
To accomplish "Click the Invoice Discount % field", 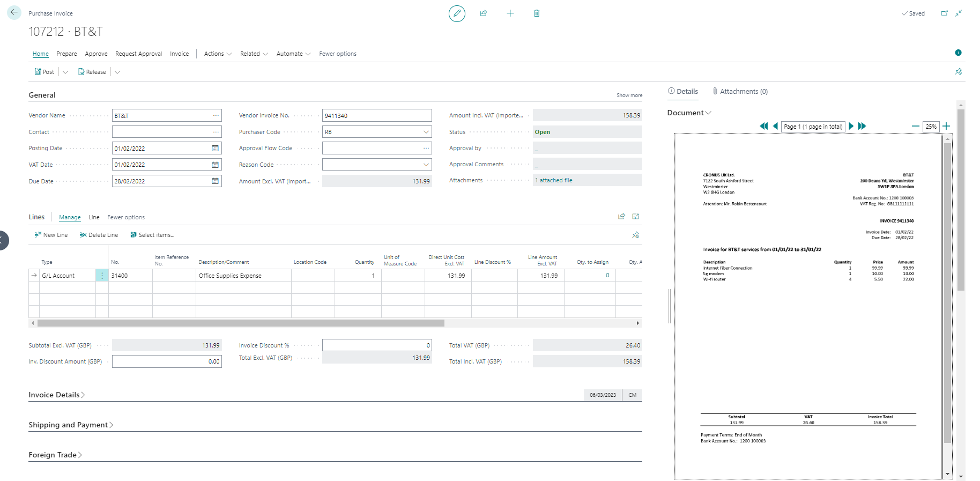I will click(377, 345).
